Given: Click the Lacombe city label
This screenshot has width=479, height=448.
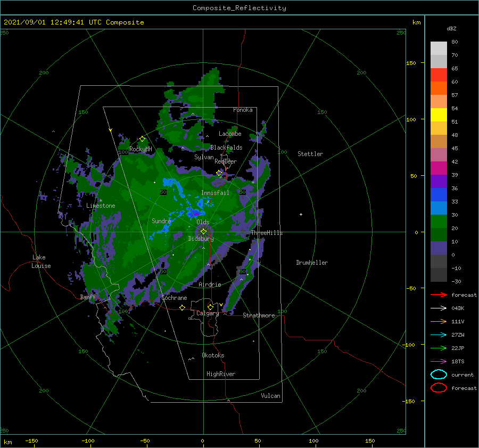Looking at the screenshot, I should [230, 134].
